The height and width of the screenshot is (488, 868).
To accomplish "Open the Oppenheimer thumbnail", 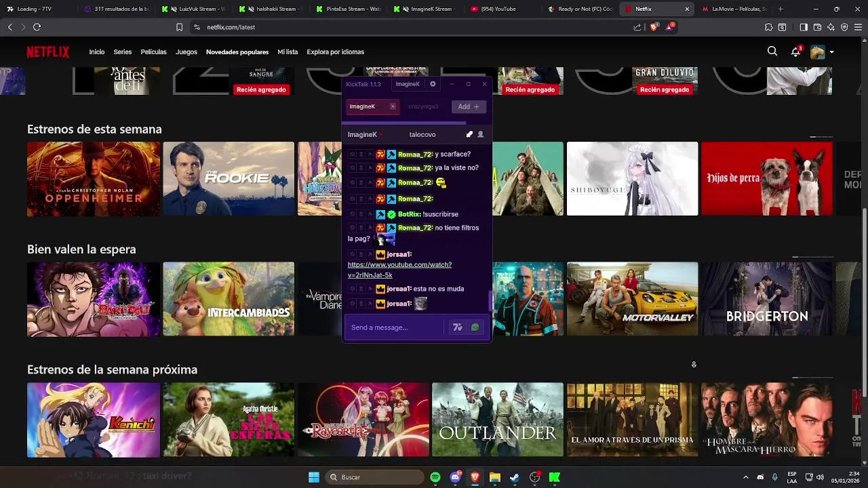I will pos(94,179).
